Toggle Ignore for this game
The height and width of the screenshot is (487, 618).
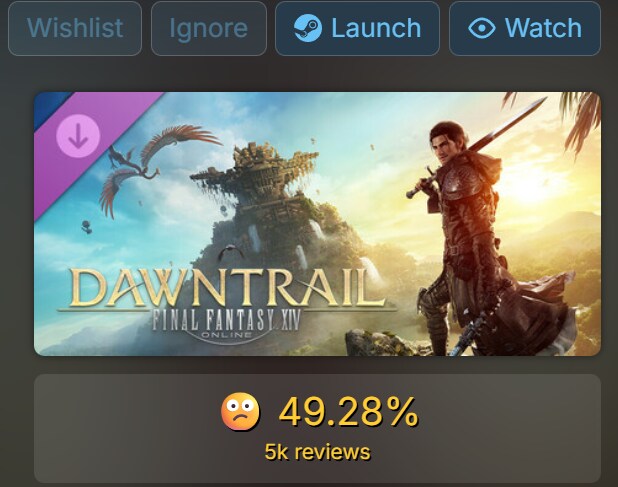click(208, 28)
